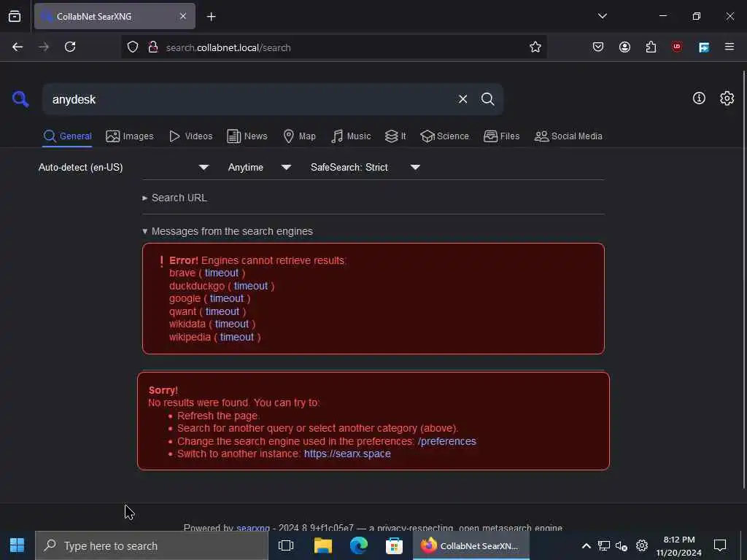Open Save to Pocket icon

pos(598,47)
